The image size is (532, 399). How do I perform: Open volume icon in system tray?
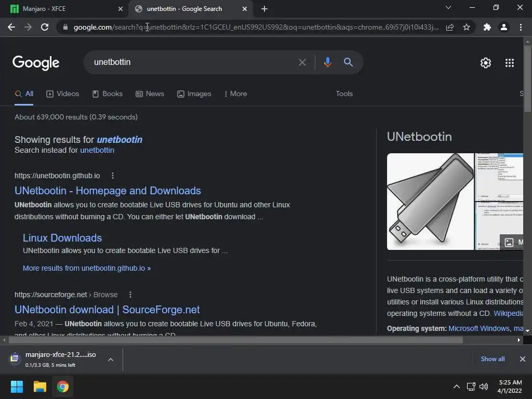pos(484,387)
